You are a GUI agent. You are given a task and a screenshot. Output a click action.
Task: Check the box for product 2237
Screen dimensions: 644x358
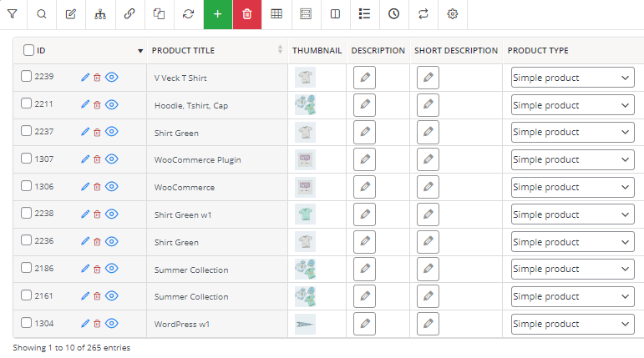(26, 130)
